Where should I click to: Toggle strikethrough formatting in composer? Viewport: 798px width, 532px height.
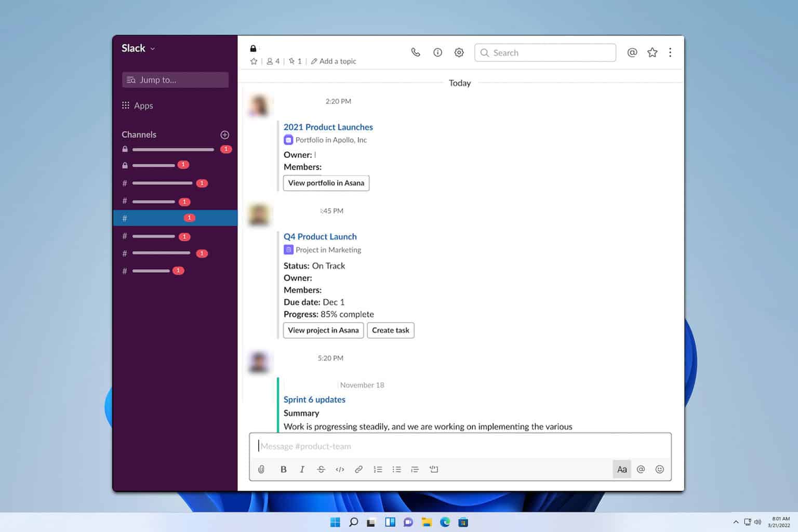(321, 469)
